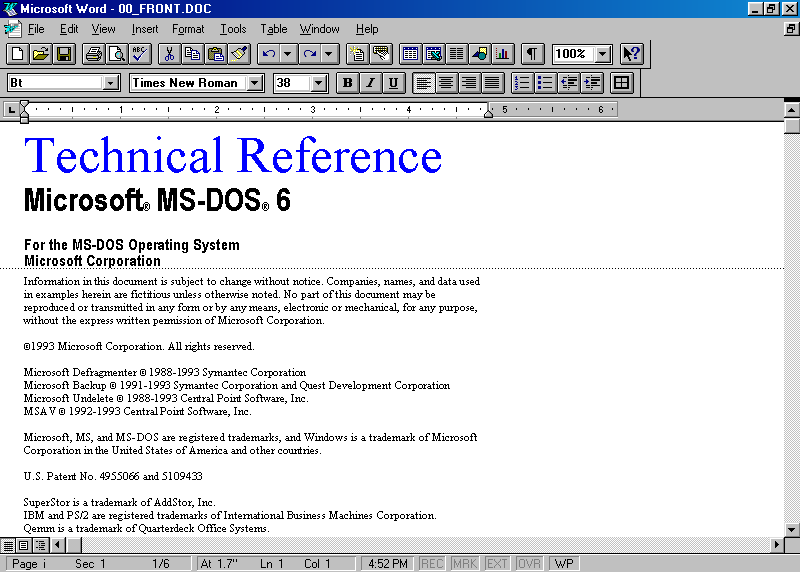This screenshot has height=572, width=800.
Task: Click the 'Technical Reference' heading text
Action: tap(233, 155)
